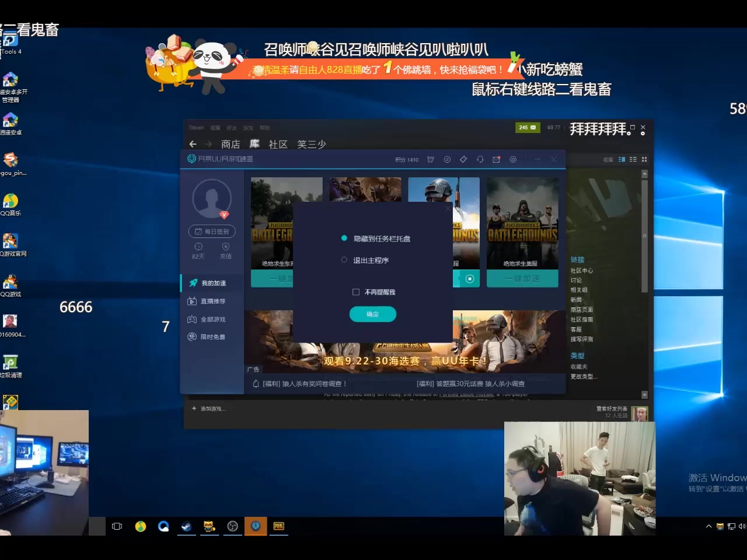Viewport: 747px width, 560px height.
Task: Close the exit prompt dialog X
Action: coord(448,208)
